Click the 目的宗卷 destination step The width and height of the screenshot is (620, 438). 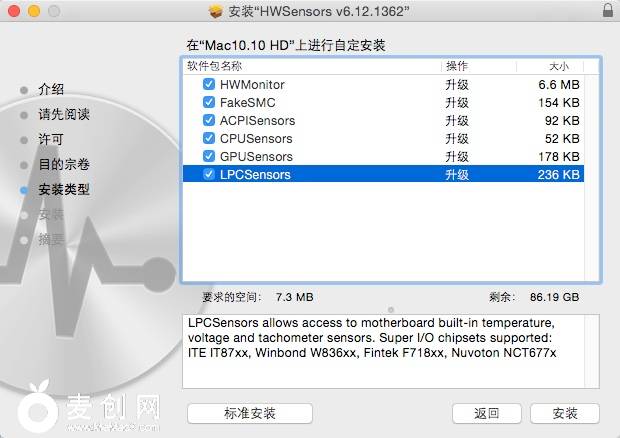64,164
